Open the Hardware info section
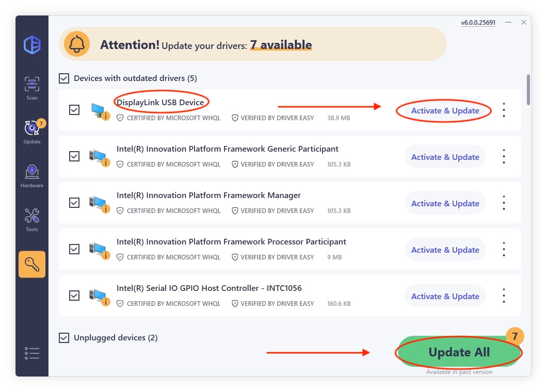 pyautogui.click(x=32, y=176)
